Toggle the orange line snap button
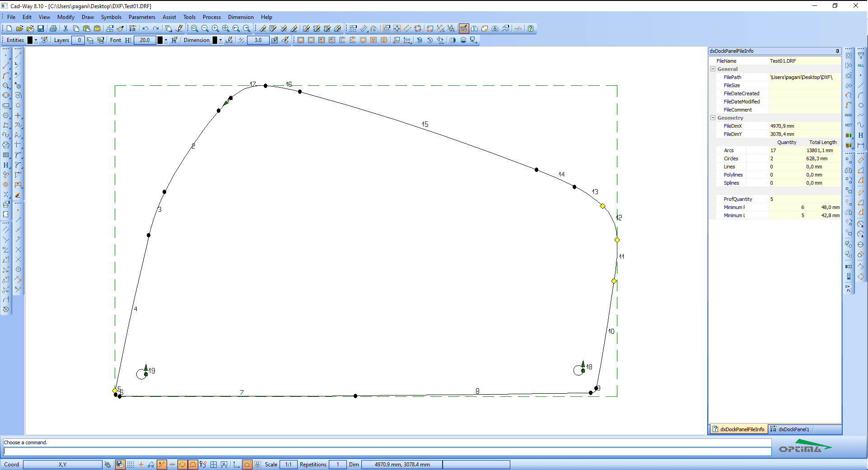 [162, 465]
